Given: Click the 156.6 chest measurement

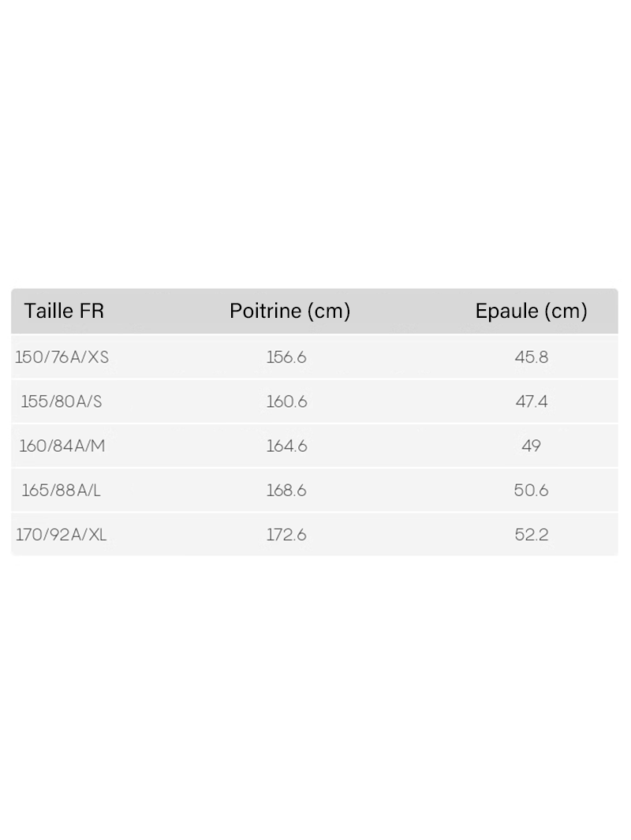Looking at the screenshot, I should tap(286, 357).
